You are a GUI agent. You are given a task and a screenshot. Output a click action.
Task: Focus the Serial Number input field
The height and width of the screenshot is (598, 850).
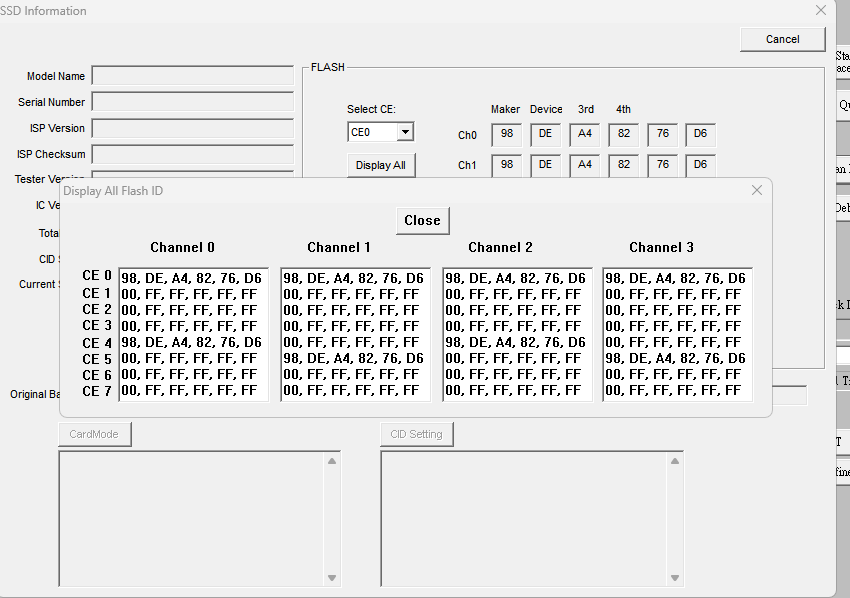[192, 102]
